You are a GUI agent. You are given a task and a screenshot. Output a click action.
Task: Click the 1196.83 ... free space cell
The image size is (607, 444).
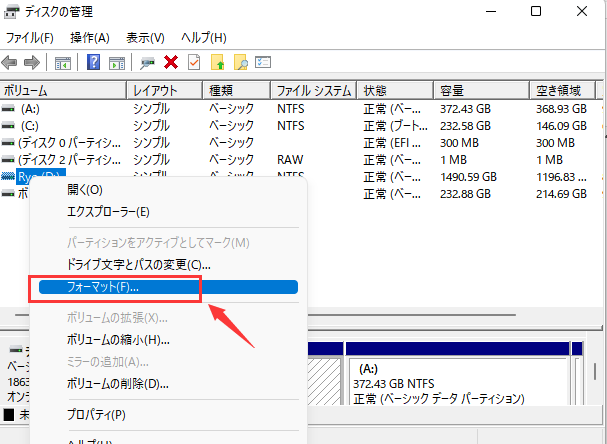[561, 177]
